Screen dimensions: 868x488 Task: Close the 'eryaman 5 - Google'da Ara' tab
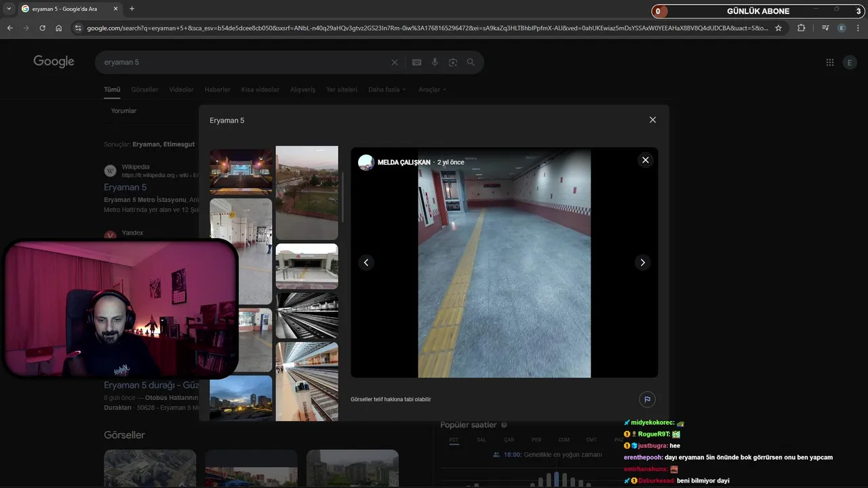coord(115,9)
